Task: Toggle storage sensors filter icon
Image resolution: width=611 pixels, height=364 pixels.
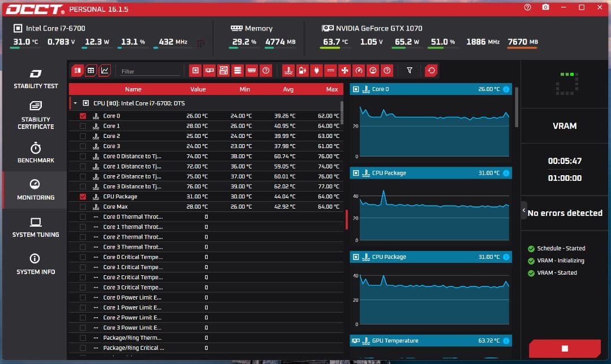Action: [x=237, y=71]
